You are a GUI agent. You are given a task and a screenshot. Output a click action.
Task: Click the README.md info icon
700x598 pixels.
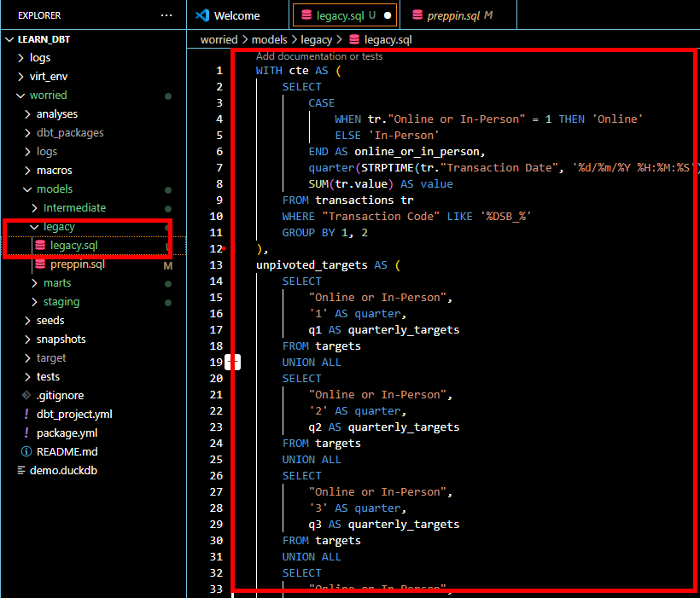(26, 451)
